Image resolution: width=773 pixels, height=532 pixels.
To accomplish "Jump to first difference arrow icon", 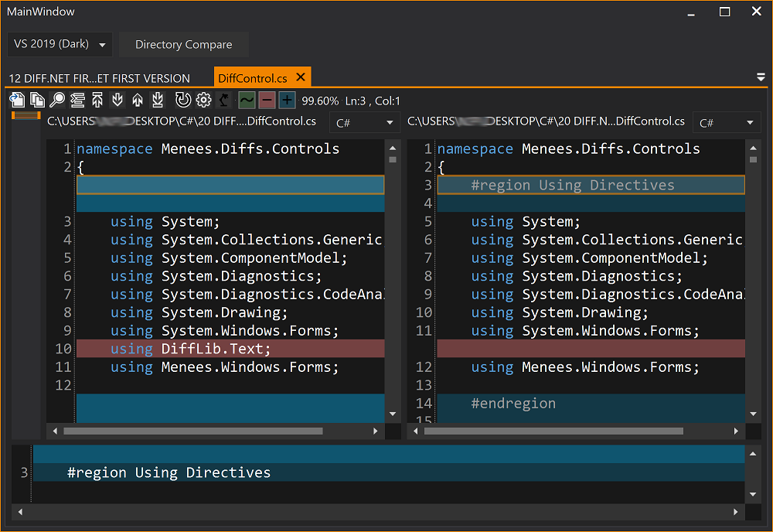I will (x=97, y=100).
